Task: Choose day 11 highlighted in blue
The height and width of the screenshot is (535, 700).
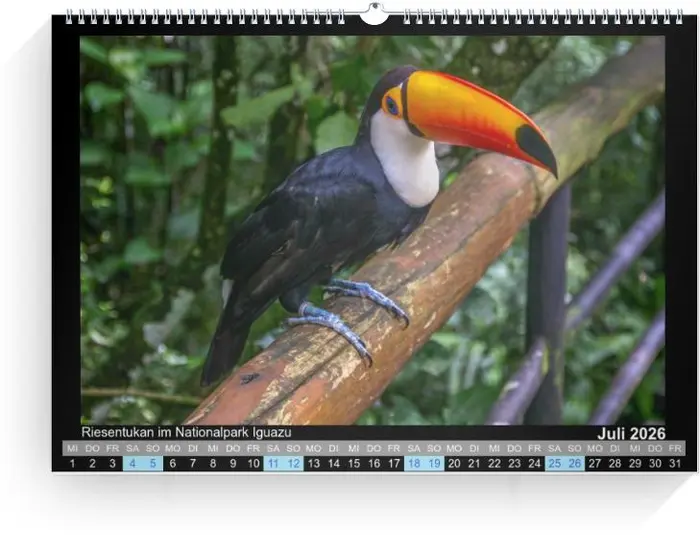Action: [273, 464]
